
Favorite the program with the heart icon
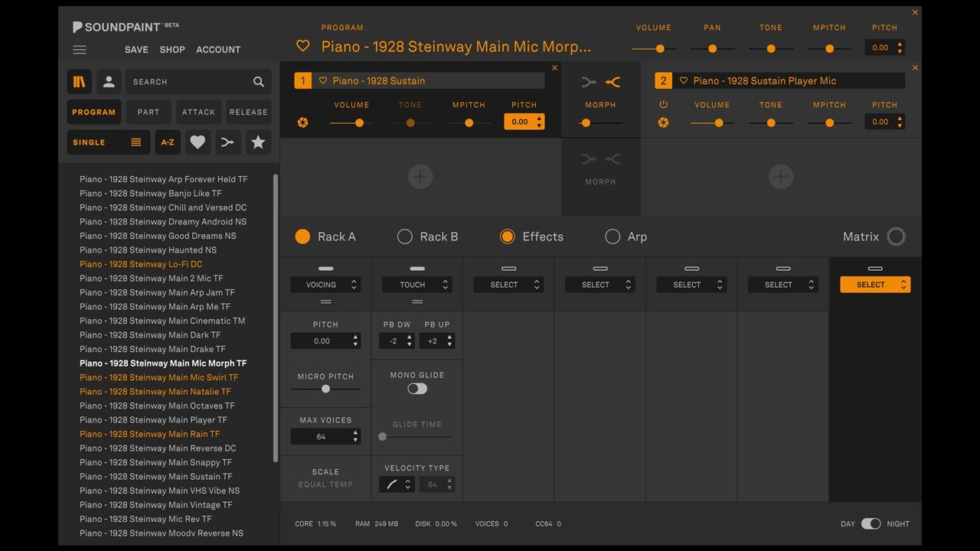coord(303,47)
